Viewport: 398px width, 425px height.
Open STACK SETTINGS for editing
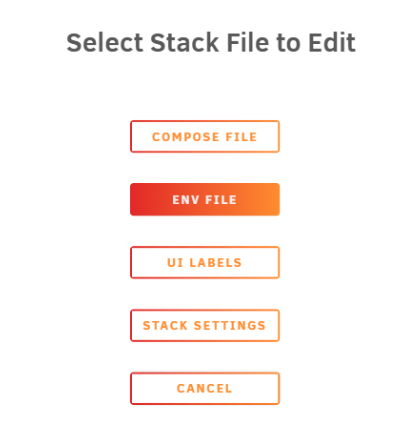[x=205, y=325]
